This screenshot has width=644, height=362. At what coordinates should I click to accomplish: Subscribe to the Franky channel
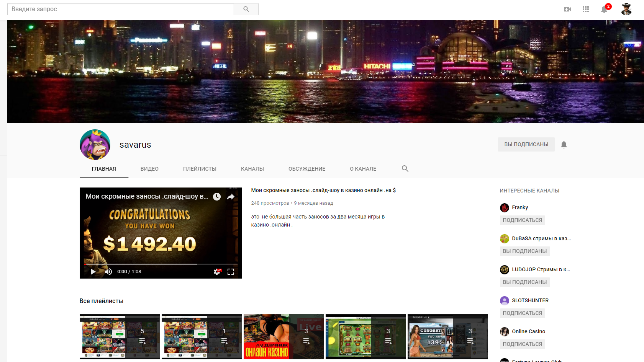click(x=522, y=220)
